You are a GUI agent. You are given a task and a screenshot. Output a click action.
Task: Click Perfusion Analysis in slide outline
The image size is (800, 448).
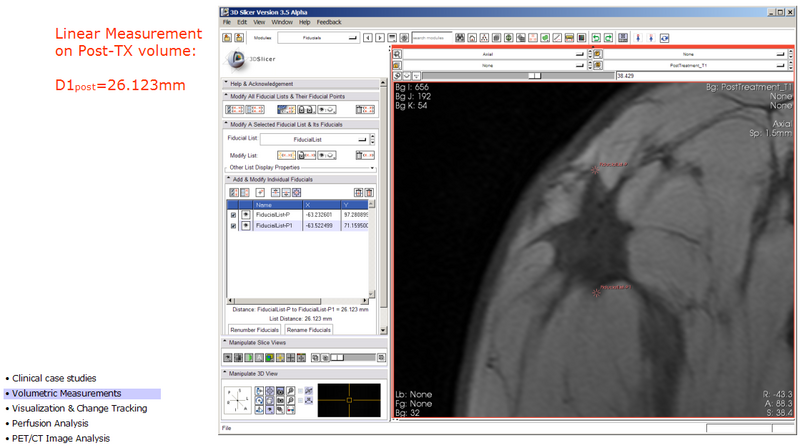tap(50, 424)
